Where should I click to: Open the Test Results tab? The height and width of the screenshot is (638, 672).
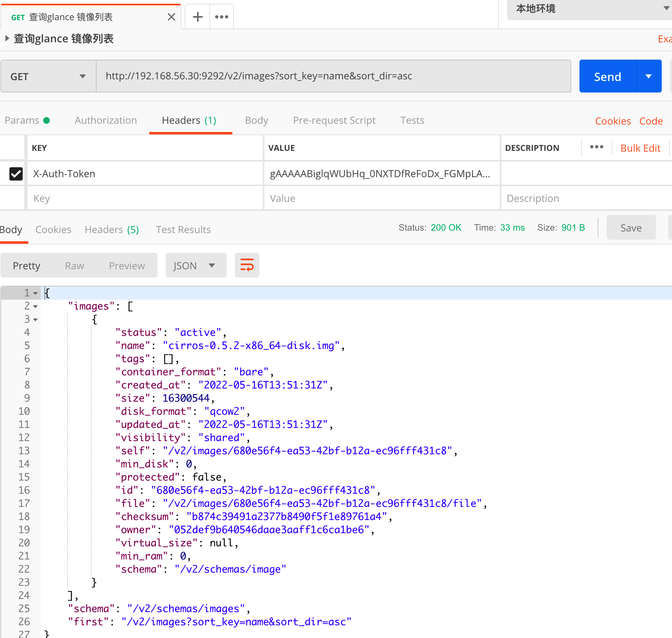pos(183,230)
